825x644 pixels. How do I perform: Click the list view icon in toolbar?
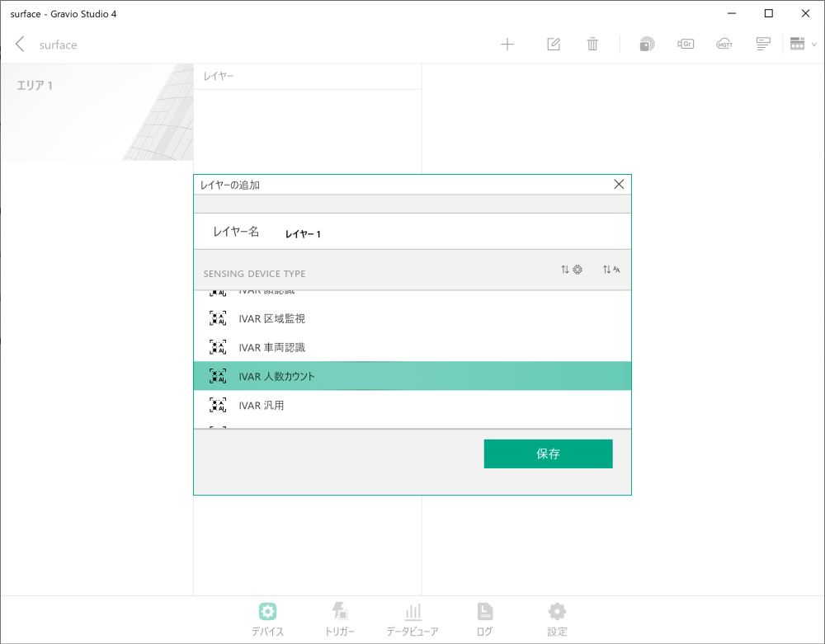coord(763,45)
